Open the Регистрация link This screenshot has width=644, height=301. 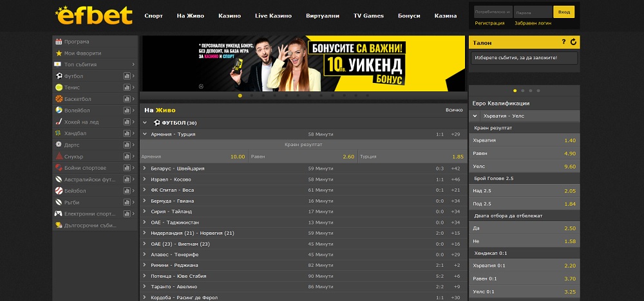[x=489, y=23]
